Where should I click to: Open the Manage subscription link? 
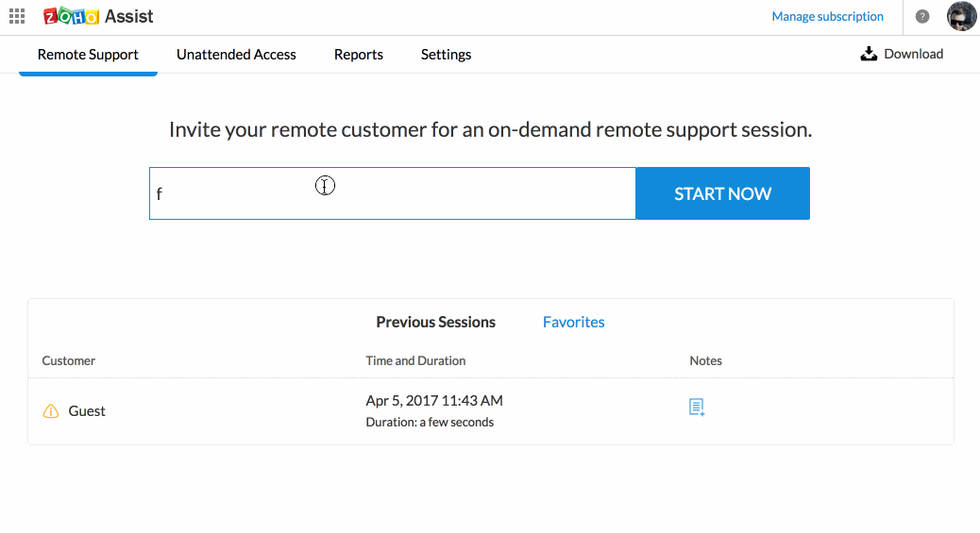click(827, 17)
